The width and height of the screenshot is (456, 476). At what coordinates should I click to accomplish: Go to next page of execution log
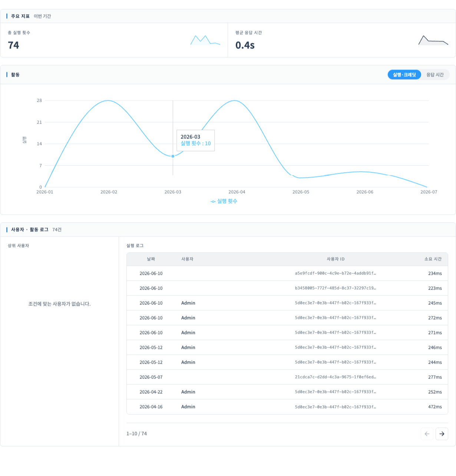coord(442,434)
